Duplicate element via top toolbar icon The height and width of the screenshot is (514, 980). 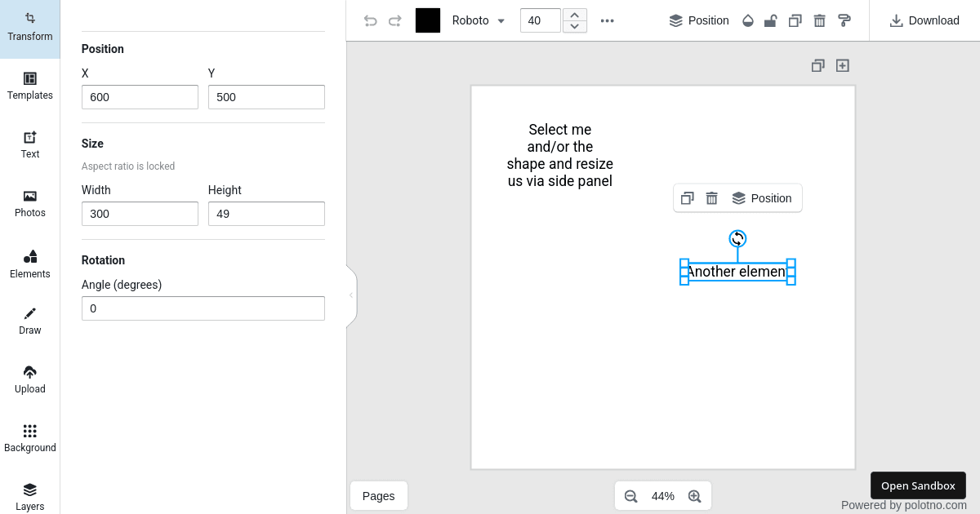795,20
